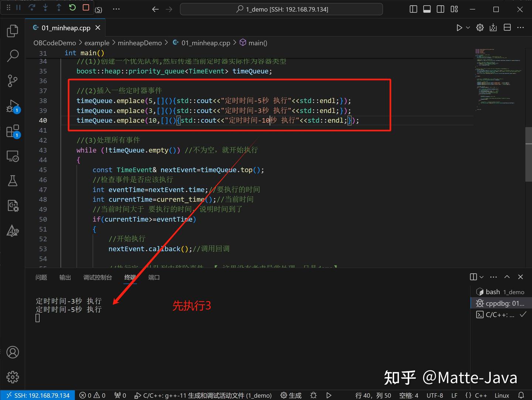
Task: Split the editor to the right
Action: 507,27
